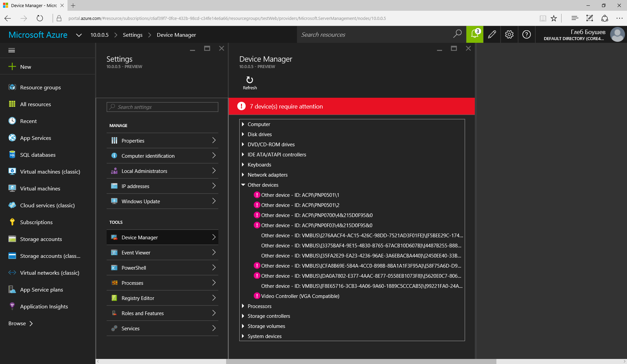Click 10.0.0.5 breadcrumb link
This screenshot has height=364, width=627.
click(x=100, y=35)
